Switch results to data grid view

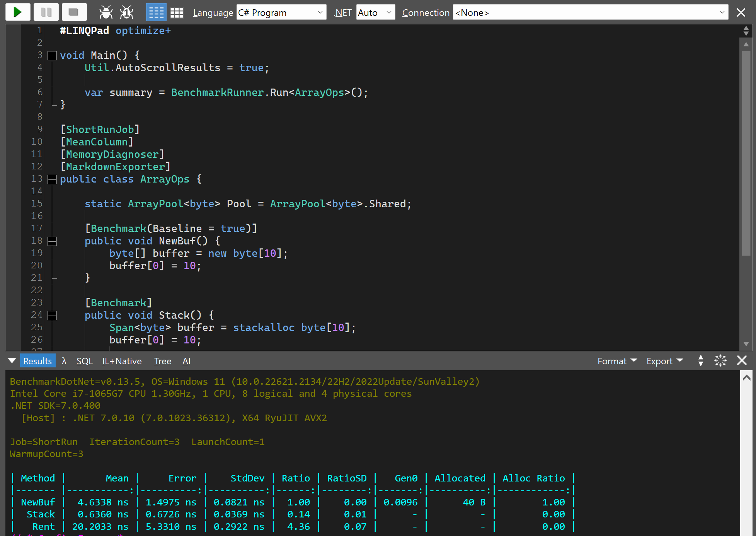[177, 12]
